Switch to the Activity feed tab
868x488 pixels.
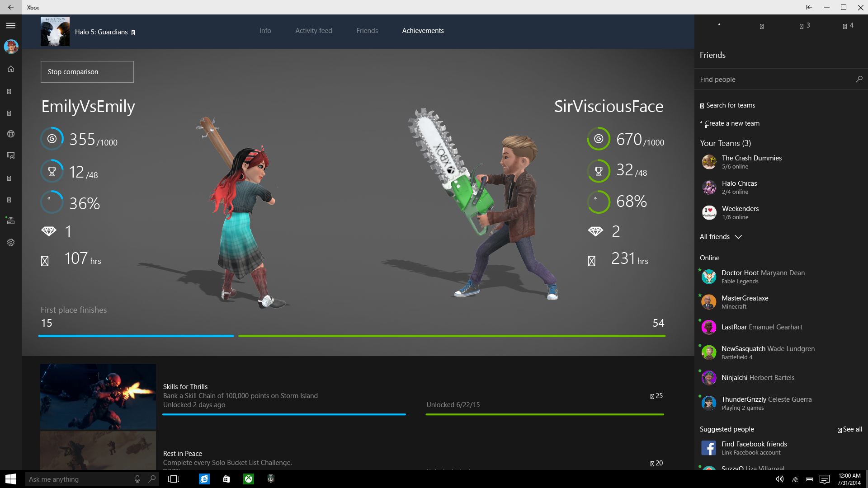tap(314, 31)
